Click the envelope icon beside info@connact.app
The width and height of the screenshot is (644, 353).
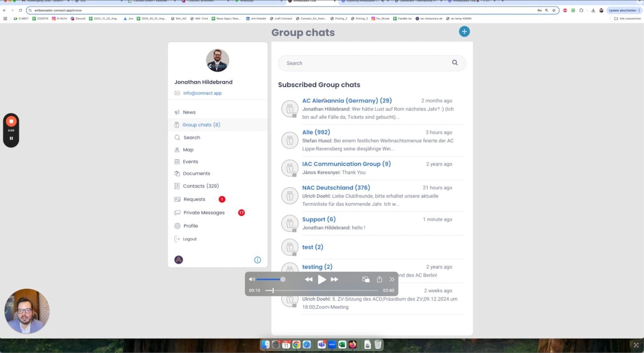coord(177,93)
